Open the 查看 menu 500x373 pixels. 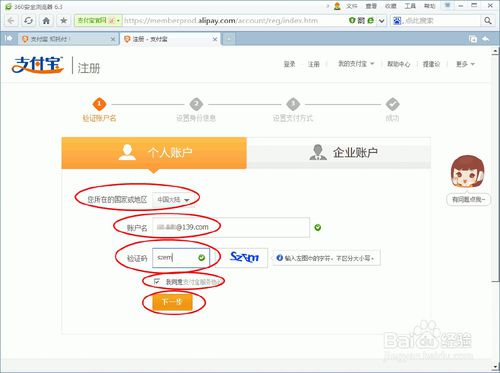pyautogui.click(x=371, y=6)
